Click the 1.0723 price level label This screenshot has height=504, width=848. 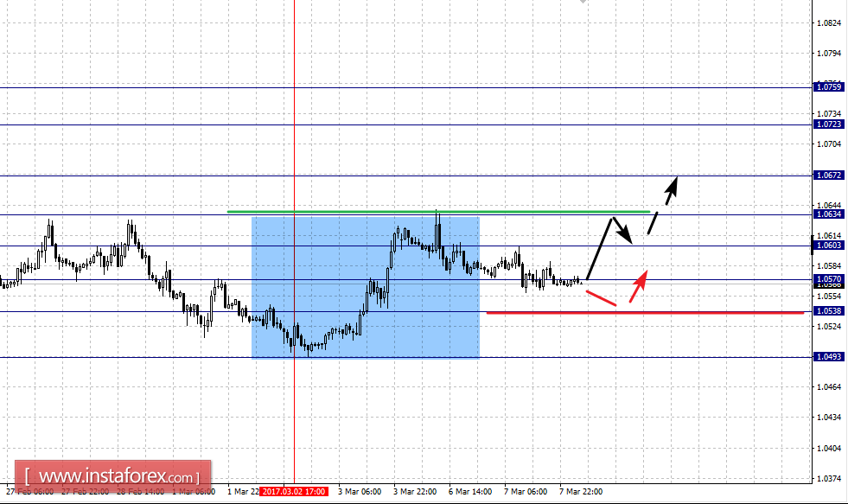point(828,124)
